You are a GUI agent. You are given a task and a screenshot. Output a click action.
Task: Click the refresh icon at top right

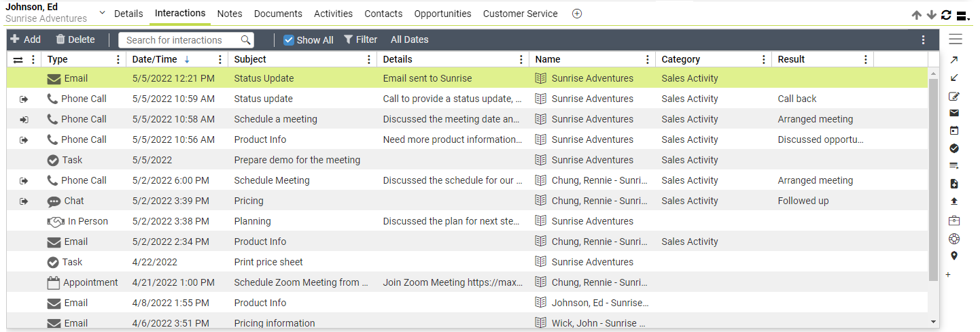946,15
